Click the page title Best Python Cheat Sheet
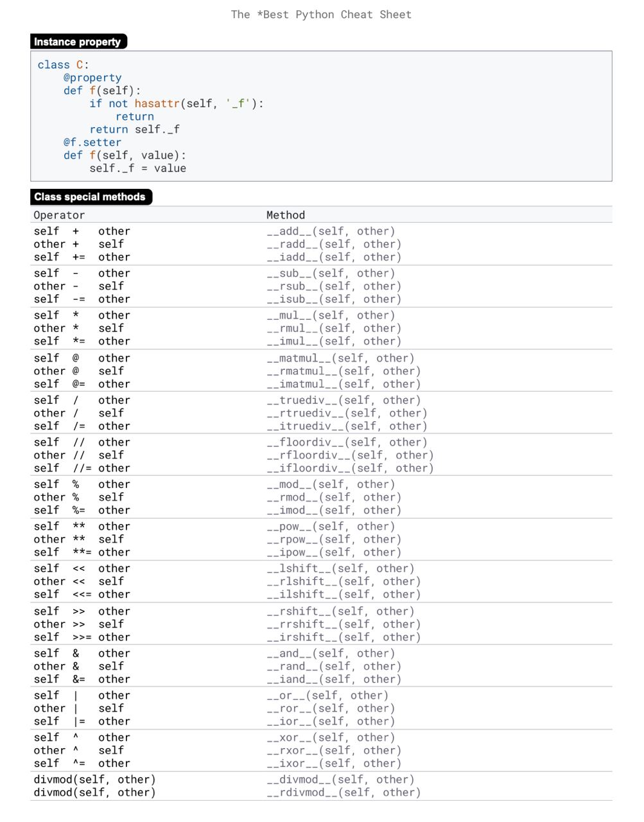The height and width of the screenshot is (822, 644). (x=321, y=14)
